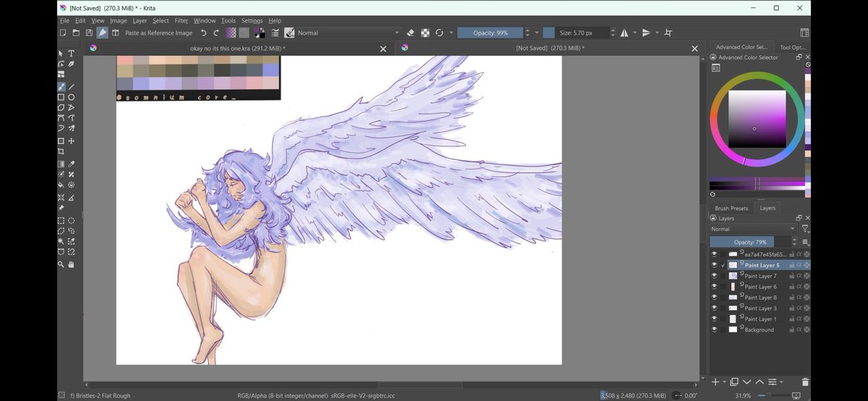Select the Crop tool
Screen dimensions: 868x401
click(x=61, y=152)
